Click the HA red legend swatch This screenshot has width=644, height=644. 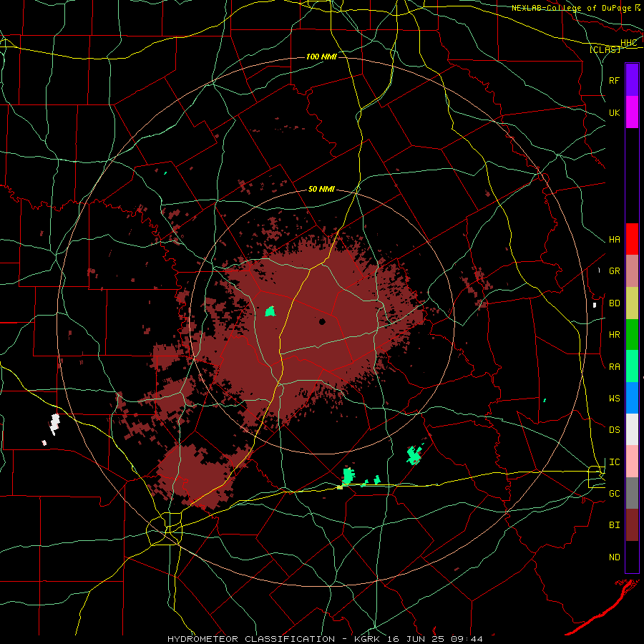(x=632, y=239)
